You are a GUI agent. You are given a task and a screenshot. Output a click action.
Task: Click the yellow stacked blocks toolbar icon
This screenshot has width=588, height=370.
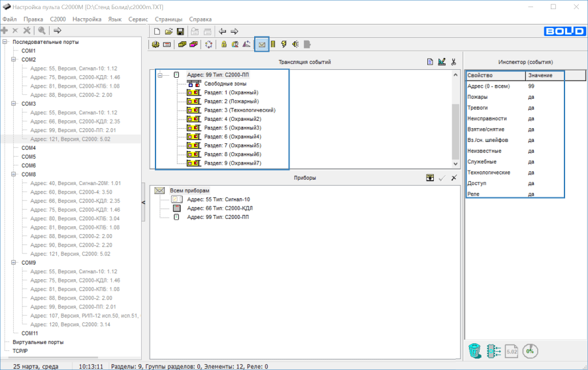click(182, 44)
